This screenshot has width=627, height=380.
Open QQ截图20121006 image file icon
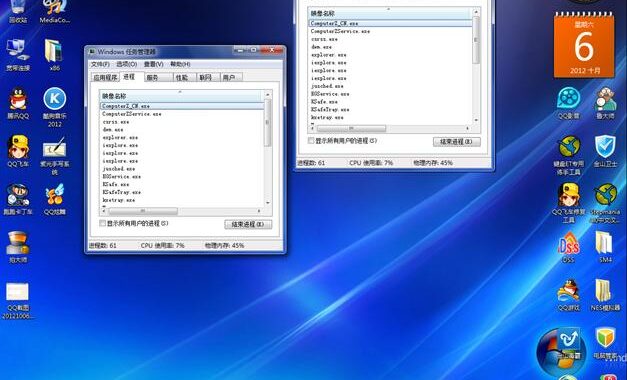pyautogui.click(x=18, y=300)
